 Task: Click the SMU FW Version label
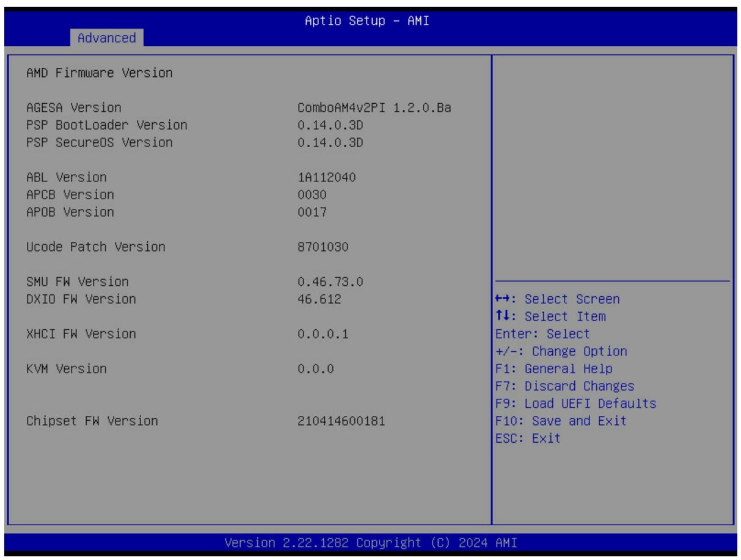pos(78,282)
